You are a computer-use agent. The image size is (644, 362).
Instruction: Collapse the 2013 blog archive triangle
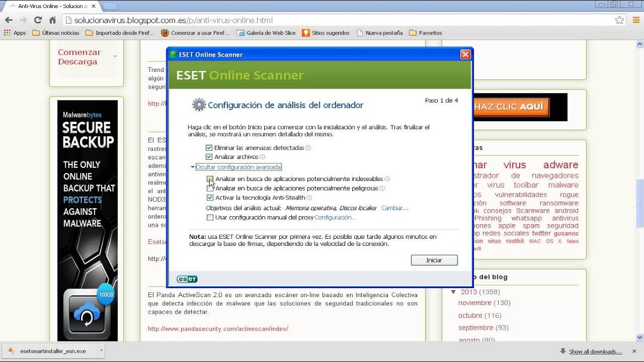(453, 292)
